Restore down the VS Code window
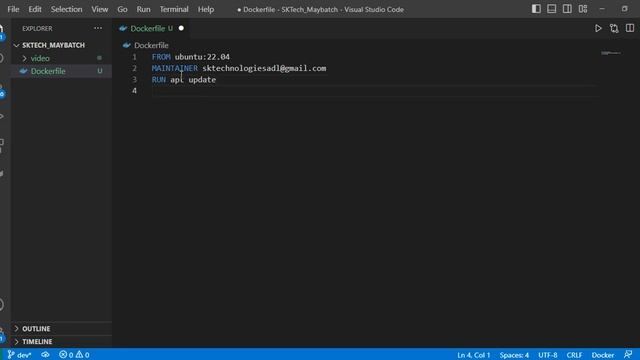Image resolution: width=640 pixels, height=360 pixels. [x=624, y=9]
